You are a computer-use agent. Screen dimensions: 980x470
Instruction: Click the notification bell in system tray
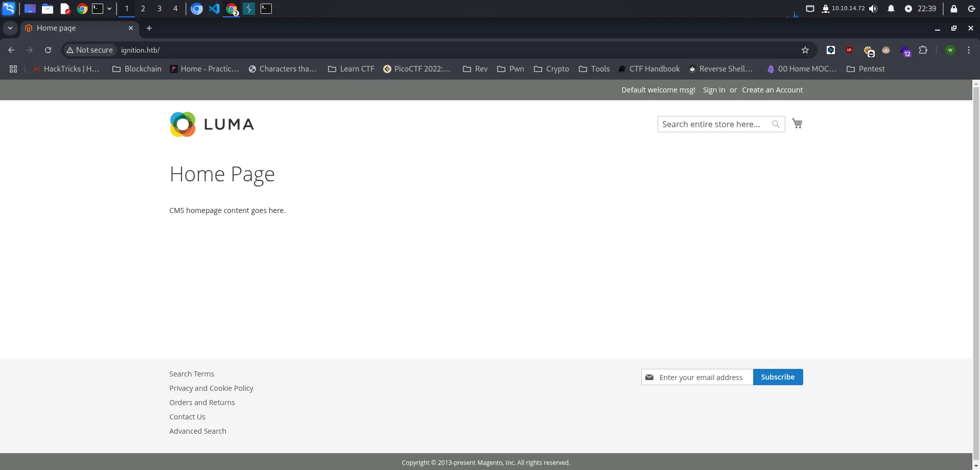pos(891,9)
